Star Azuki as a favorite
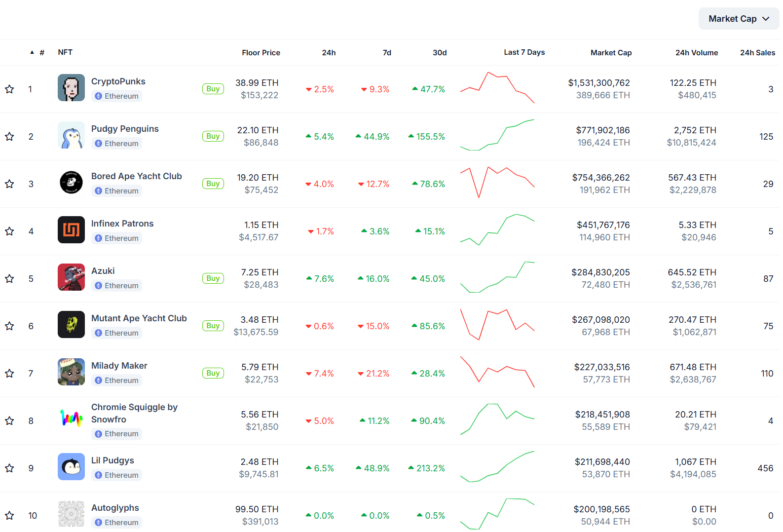This screenshot has width=783, height=532. 9,279
